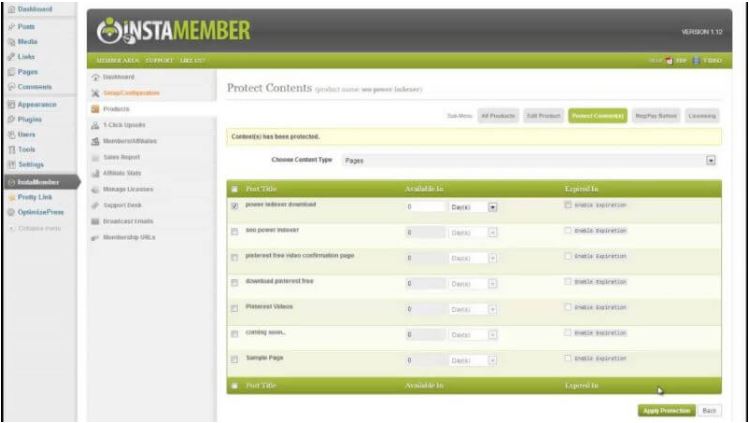Screen dimensions: 749x423
Task: Click the Tools icon in WordPress sidebar
Action: [11, 149]
